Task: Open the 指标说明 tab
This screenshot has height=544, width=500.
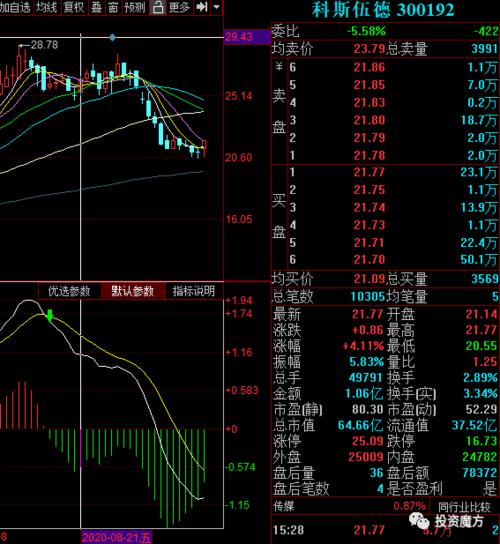Action: (194, 291)
